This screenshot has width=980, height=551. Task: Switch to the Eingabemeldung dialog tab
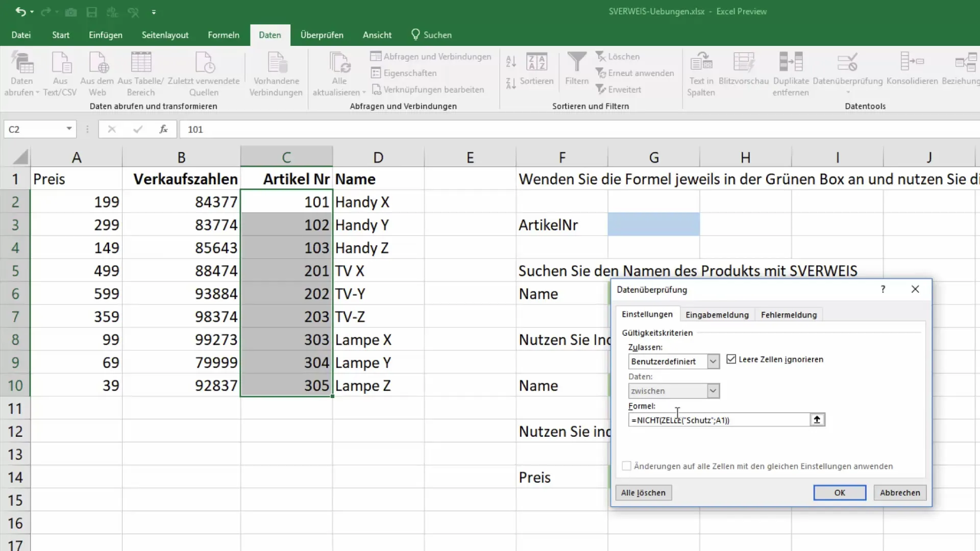pyautogui.click(x=717, y=315)
